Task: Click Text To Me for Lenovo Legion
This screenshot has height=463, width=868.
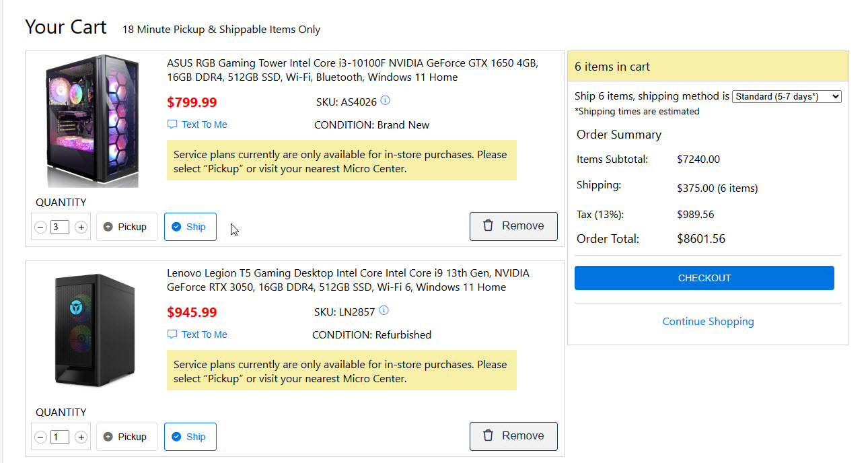Action: pyautogui.click(x=198, y=334)
